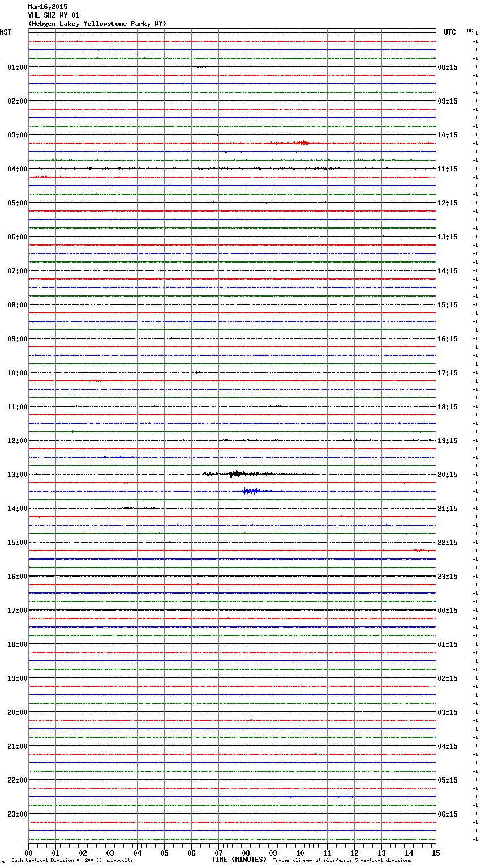
Task: Click the 18:15 UTC time label
Action: 448,407
